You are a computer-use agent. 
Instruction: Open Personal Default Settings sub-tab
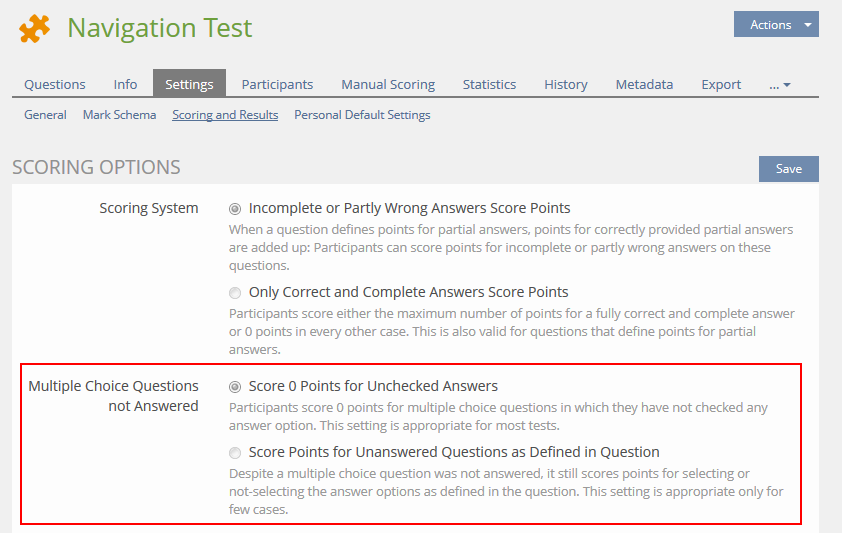pos(362,115)
